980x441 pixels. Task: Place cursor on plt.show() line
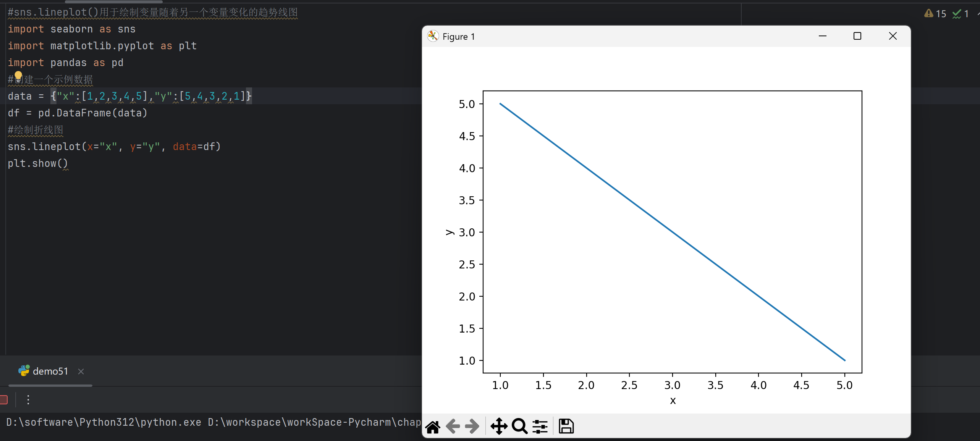pos(37,163)
